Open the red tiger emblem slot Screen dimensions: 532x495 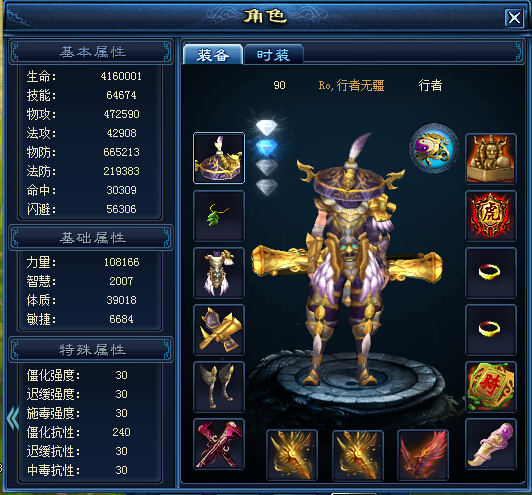point(491,216)
